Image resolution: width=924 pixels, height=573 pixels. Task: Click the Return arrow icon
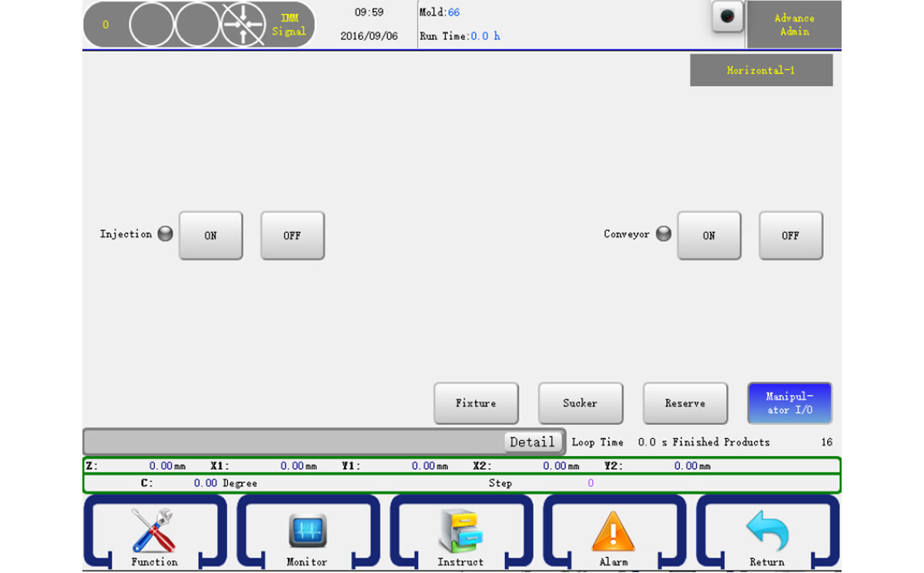coord(767,531)
